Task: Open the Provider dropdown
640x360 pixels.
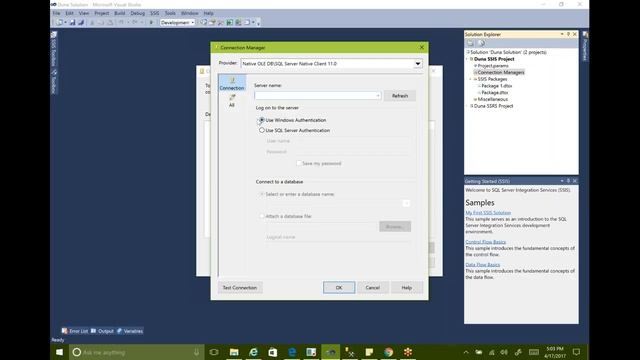Action: (x=418, y=64)
